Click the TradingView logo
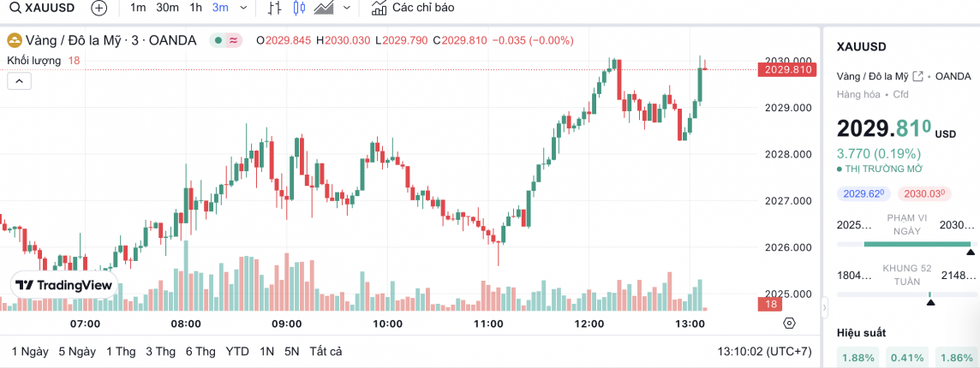 coord(64,285)
